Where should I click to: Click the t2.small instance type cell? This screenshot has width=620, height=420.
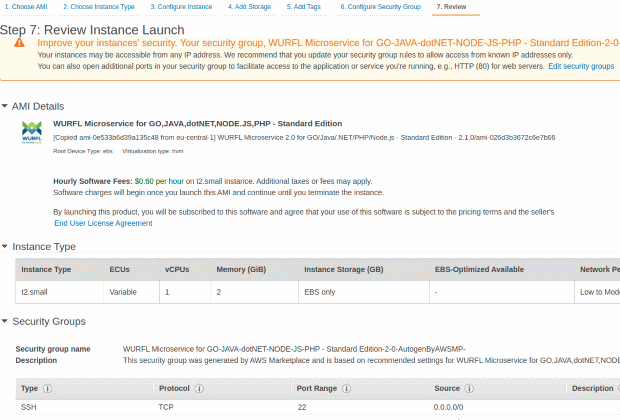click(60, 292)
